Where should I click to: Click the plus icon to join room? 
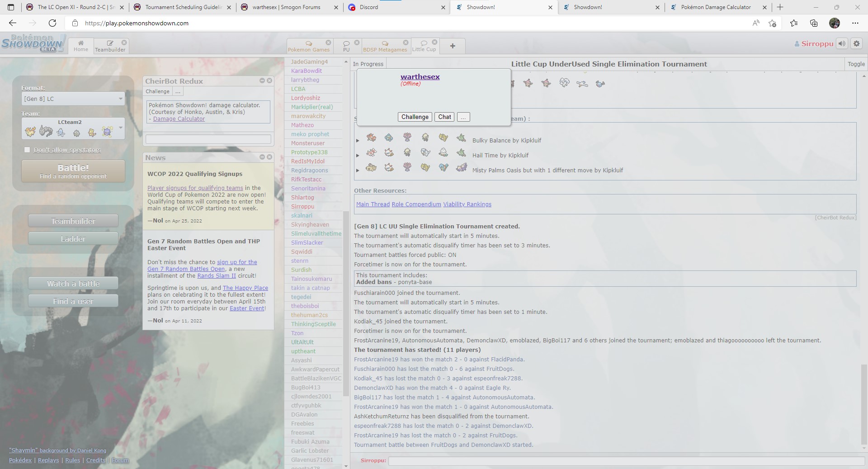[x=453, y=46]
